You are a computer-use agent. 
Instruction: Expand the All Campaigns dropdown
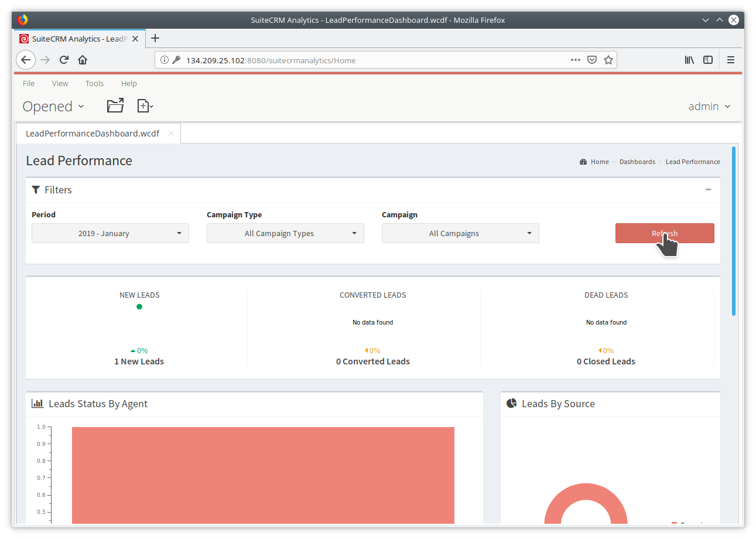coord(460,233)
